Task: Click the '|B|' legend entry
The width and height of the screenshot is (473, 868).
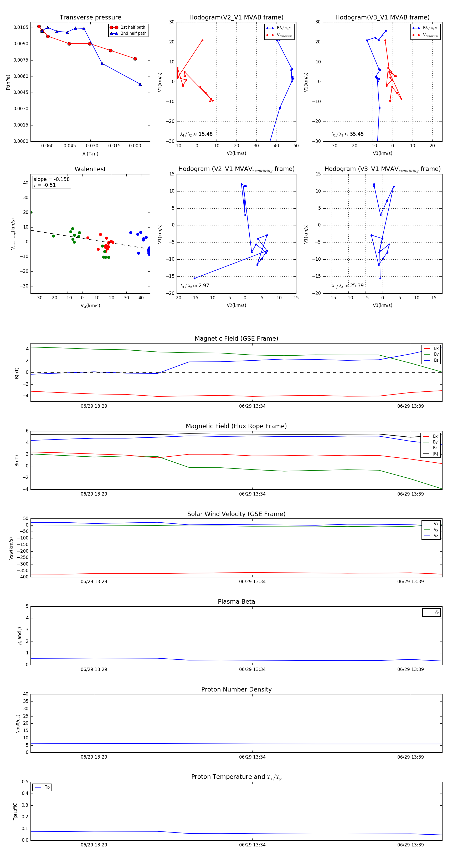Action: tap(431, 454)
